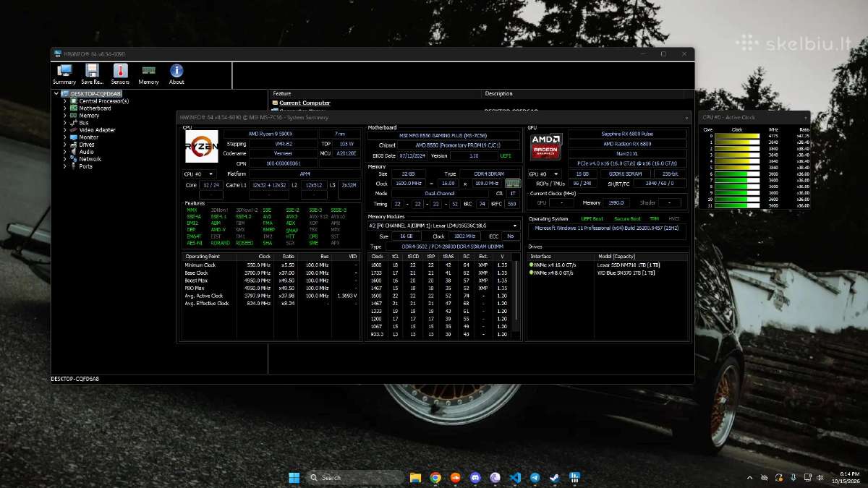Open the memory module selector dropdown

443,226
